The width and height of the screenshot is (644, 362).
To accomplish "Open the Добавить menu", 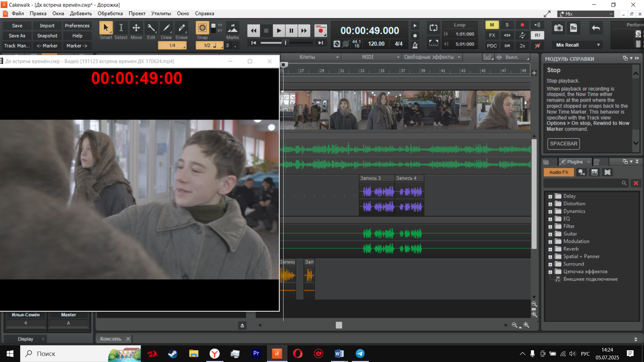I will coord(80,13).
